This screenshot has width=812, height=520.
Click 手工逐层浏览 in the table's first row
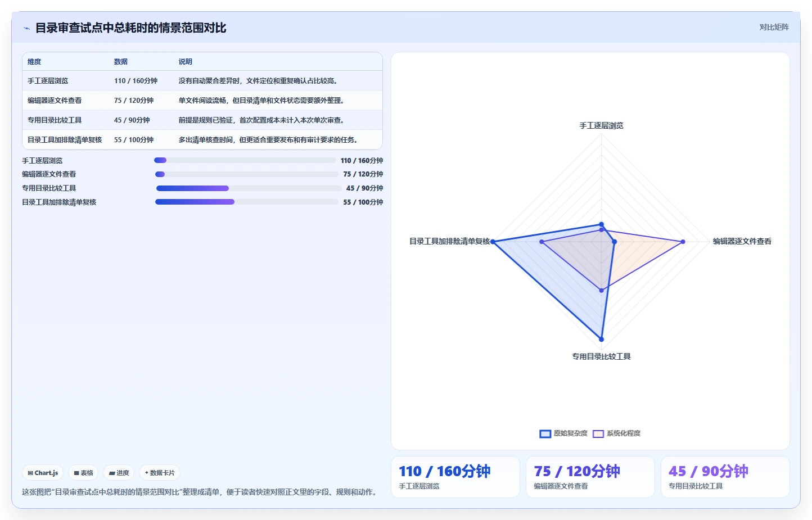click(x=48, y=81)
